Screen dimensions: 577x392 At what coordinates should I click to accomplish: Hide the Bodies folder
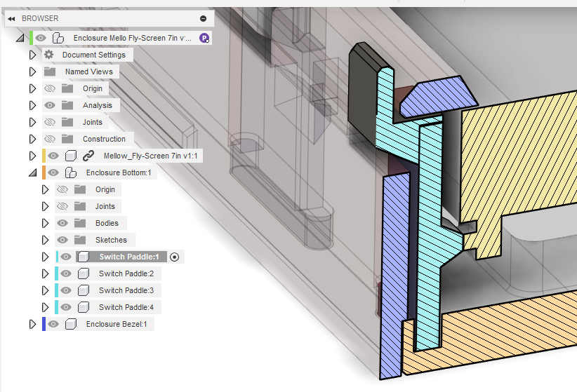tap(62, 223)
